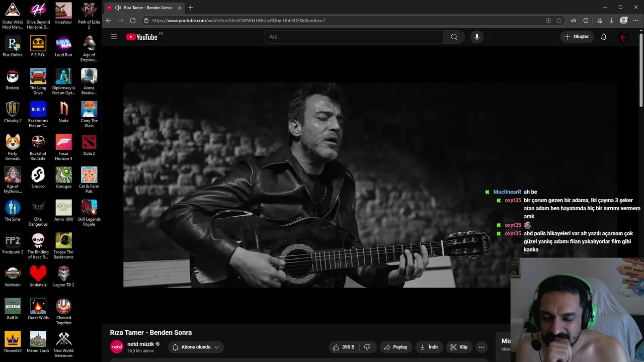Select the Manor Lords desktop icon
The image size is (644, 362).
(38, 342)
